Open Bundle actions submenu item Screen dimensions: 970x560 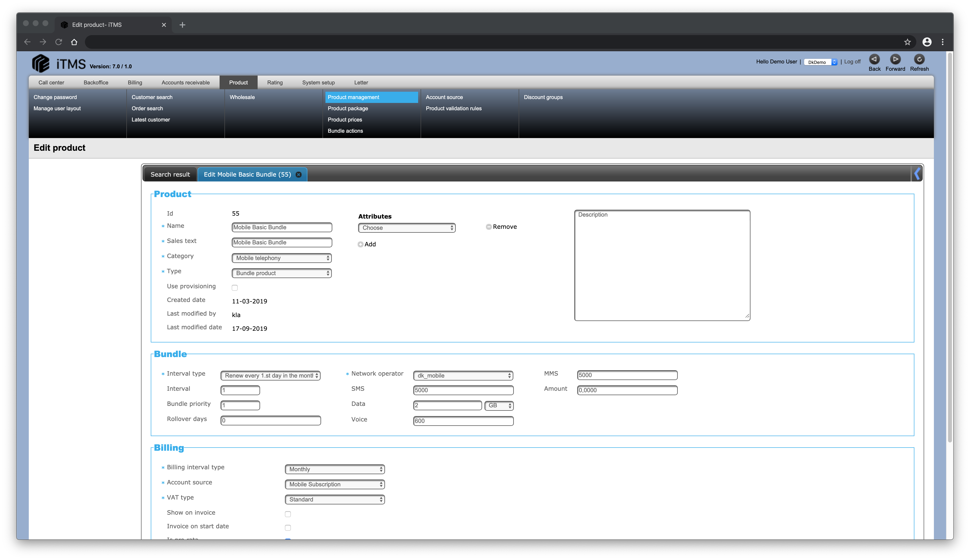tap(345, 131)
